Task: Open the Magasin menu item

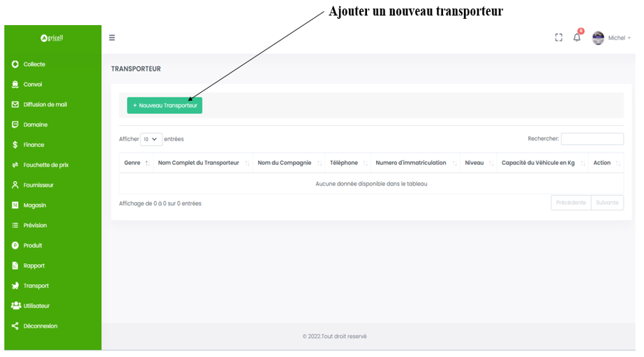Action: click(35, 205)
